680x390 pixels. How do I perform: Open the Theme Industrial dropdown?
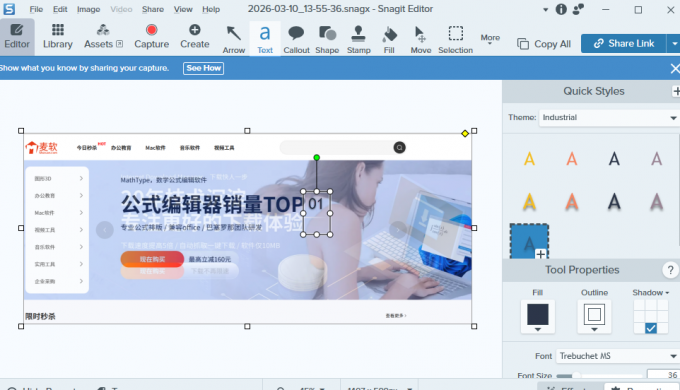pos(608,118)
